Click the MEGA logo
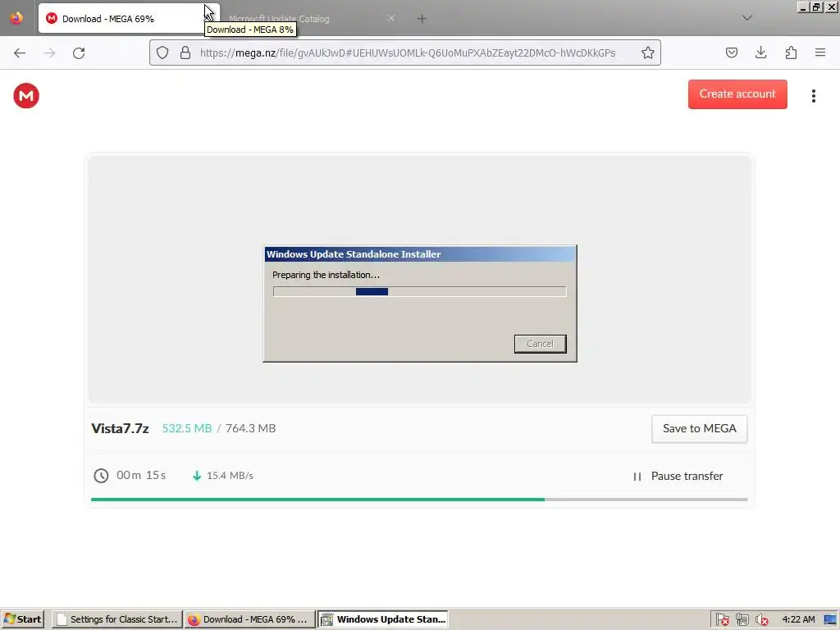This screenshot has width=840, height=630. tap(26, 96)
